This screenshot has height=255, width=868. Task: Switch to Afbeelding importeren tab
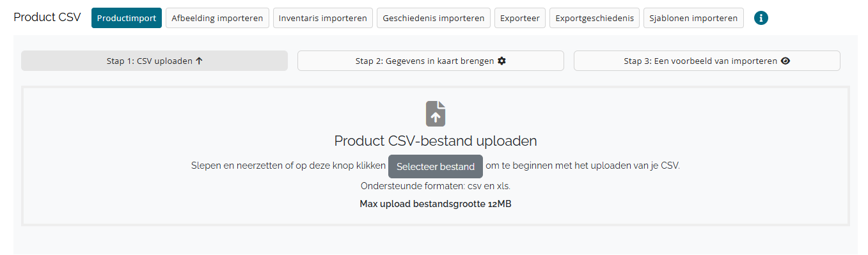[217, 18]
